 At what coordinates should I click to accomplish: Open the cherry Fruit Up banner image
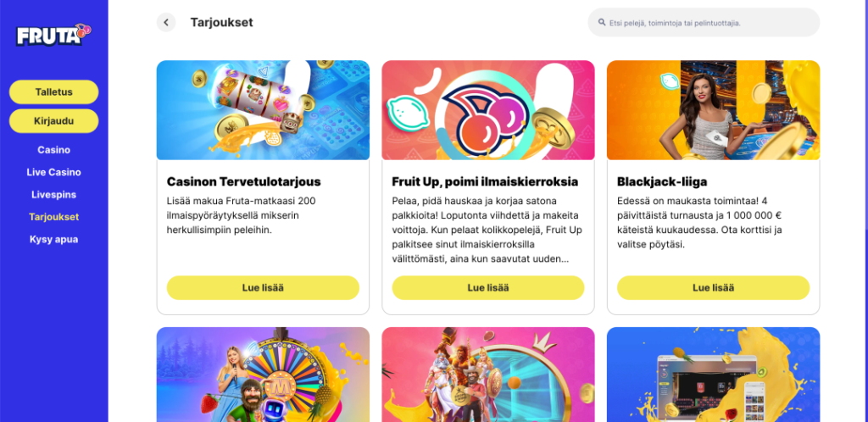[x=488, y=110]
